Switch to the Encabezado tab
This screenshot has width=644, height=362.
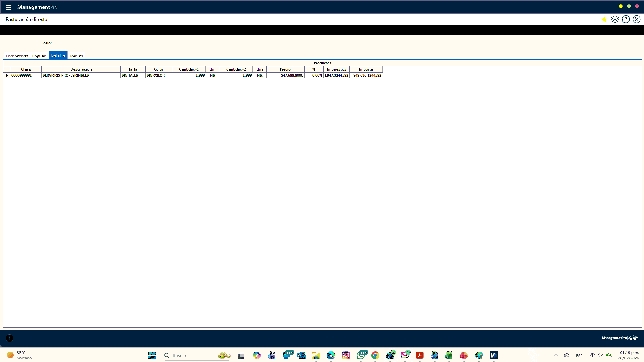(17, 56)
